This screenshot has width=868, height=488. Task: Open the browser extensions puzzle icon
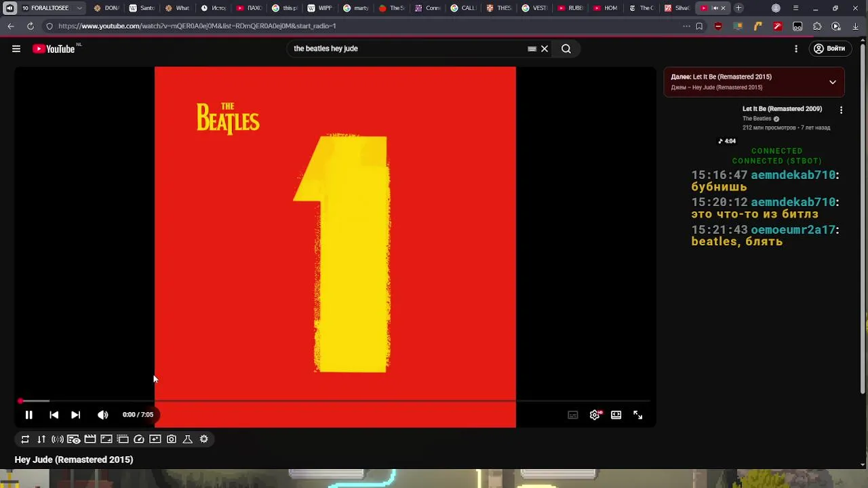(x=817, y=26)
